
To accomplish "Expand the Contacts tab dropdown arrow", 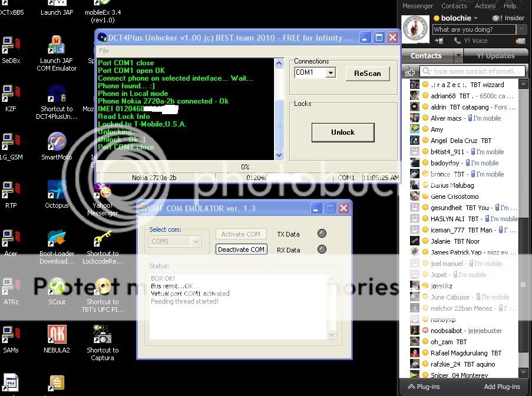I will [458, 56].
